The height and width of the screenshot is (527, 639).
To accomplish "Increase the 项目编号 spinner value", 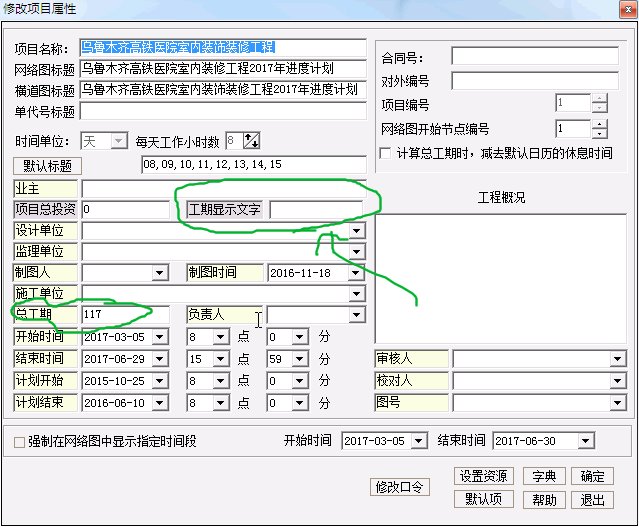I will (x=599, y=98).
